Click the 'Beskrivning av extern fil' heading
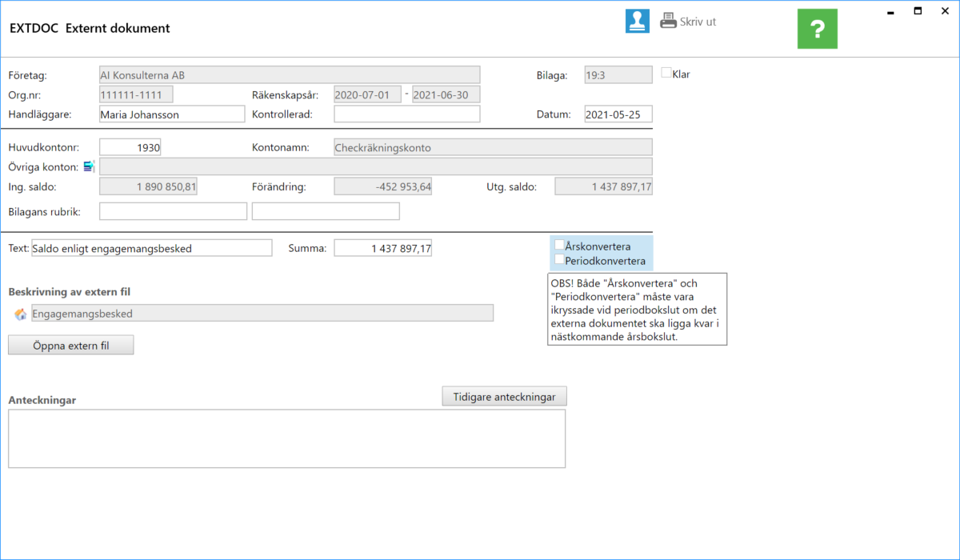The width and height of the screenshot is (960, 560). pyautogui.click(x=70, y=292)
